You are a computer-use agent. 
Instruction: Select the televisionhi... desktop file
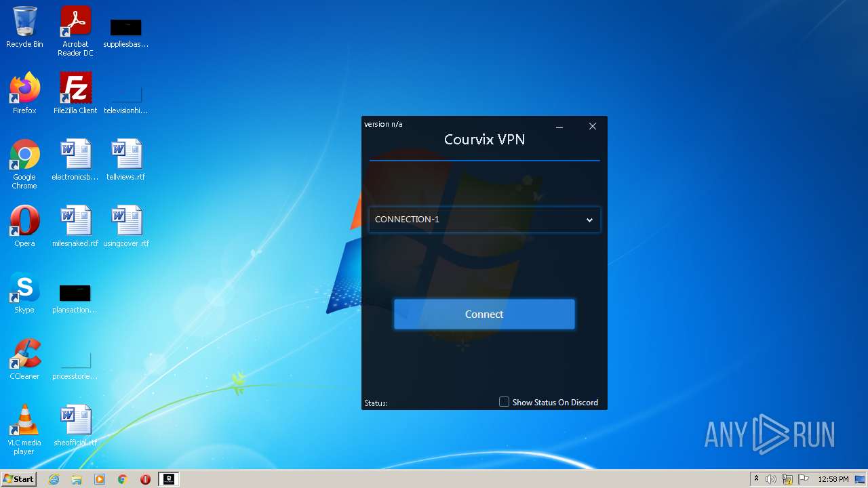[126, 98]
